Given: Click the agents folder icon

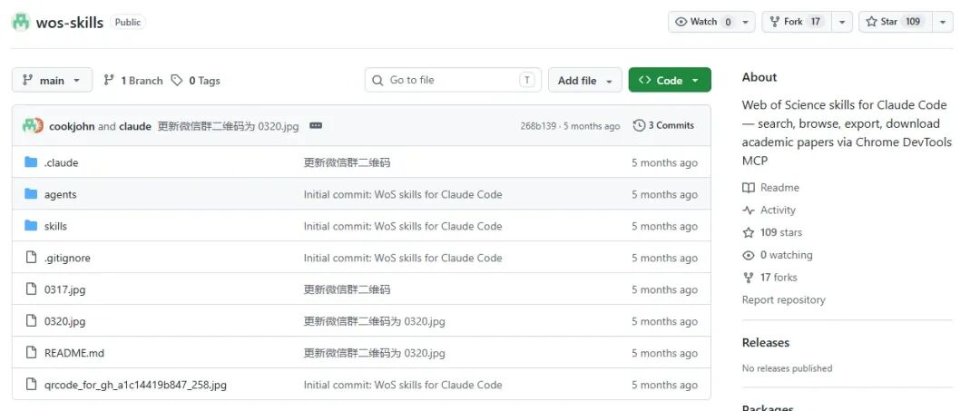Looking at the screenshot, I should (31, 194).
